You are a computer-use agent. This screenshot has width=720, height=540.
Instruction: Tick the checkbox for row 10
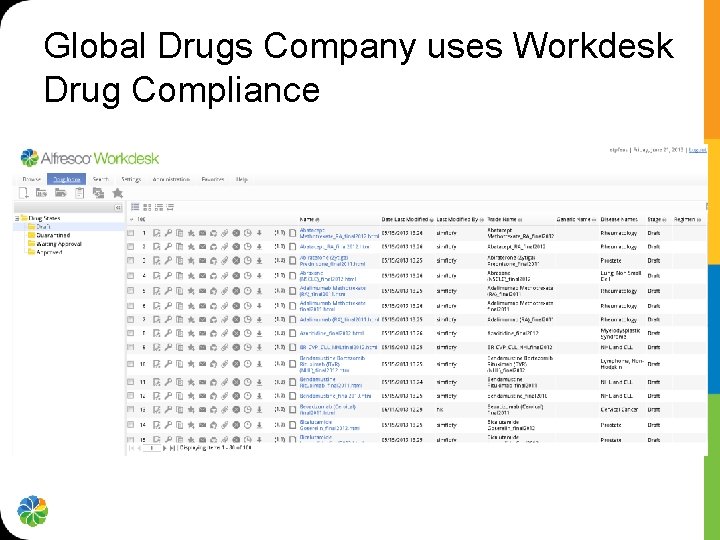coord(131,364)
